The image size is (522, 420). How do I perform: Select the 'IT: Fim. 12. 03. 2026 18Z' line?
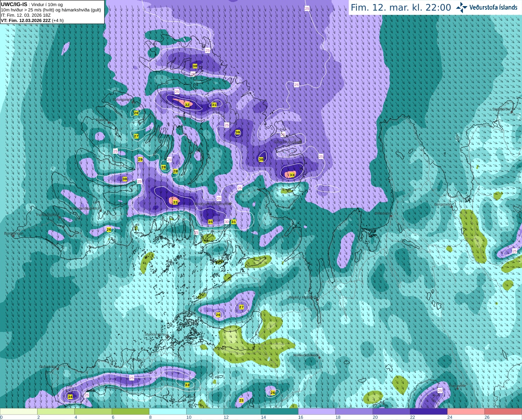(26, 15)
